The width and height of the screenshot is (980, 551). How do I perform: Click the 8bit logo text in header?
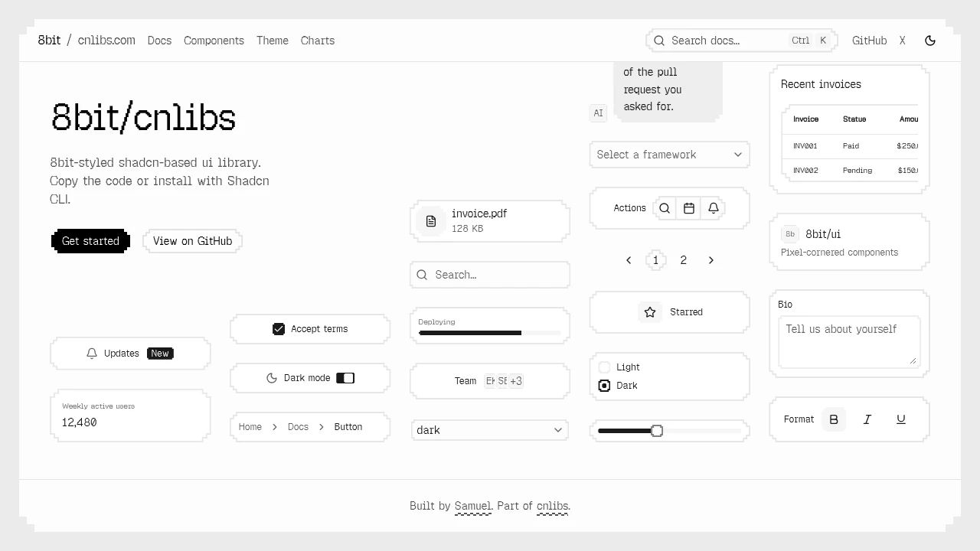click(49, 41)
